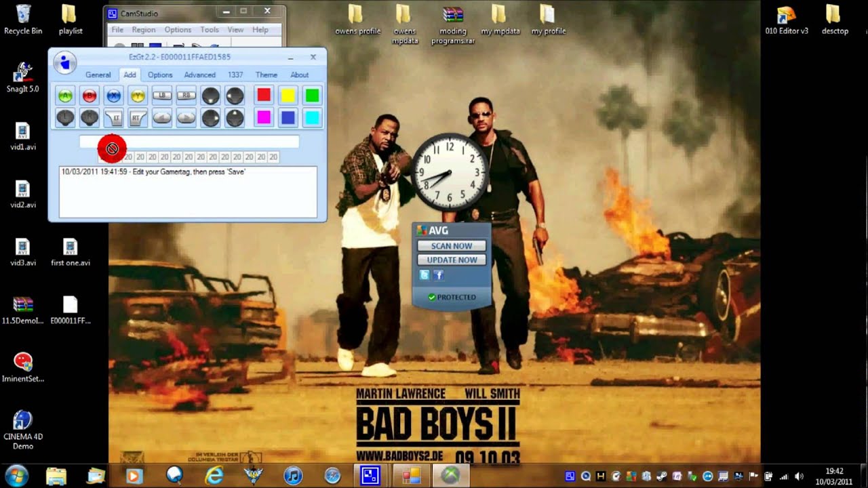Image resolution: width=868 pixels, height=488 pixels.
Task: Open AVG Facebook icon link
Action: 438,275
